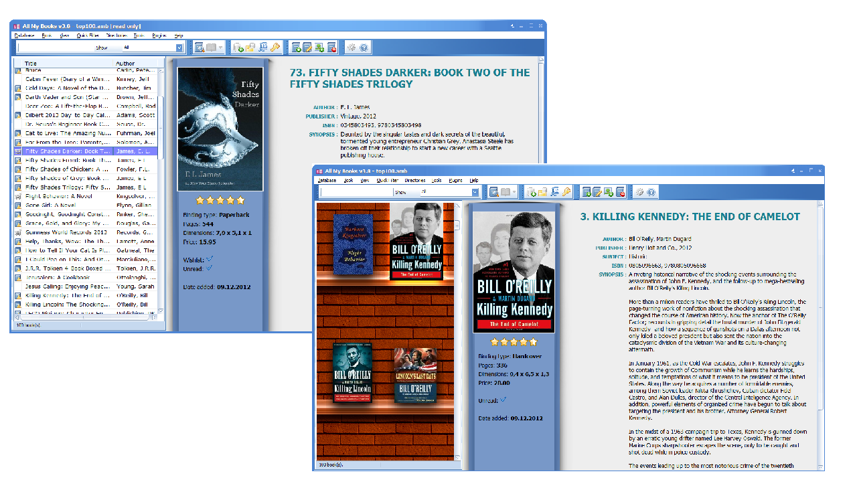
Task: Select the 'Cabin Fever (Diary of a Wimpy...' row
Action: point(86,79)
